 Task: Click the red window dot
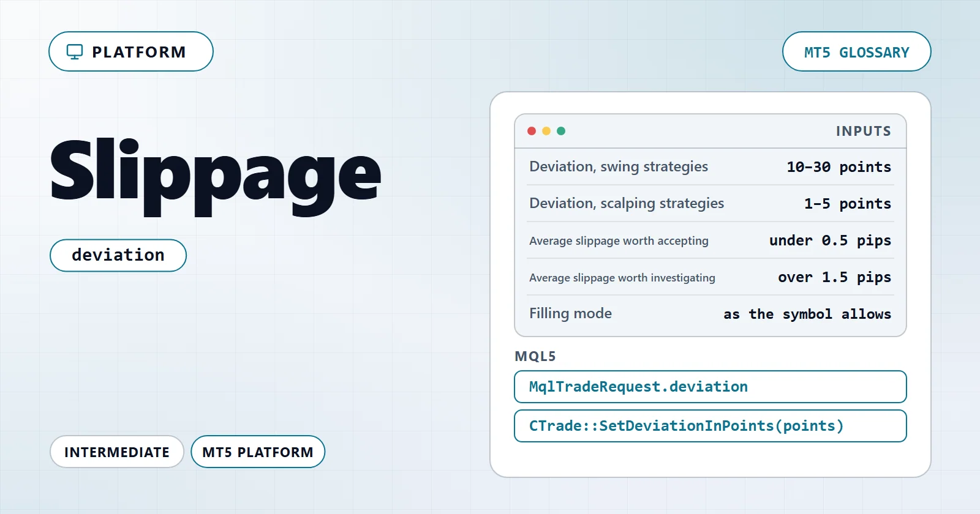pos(532,131)
